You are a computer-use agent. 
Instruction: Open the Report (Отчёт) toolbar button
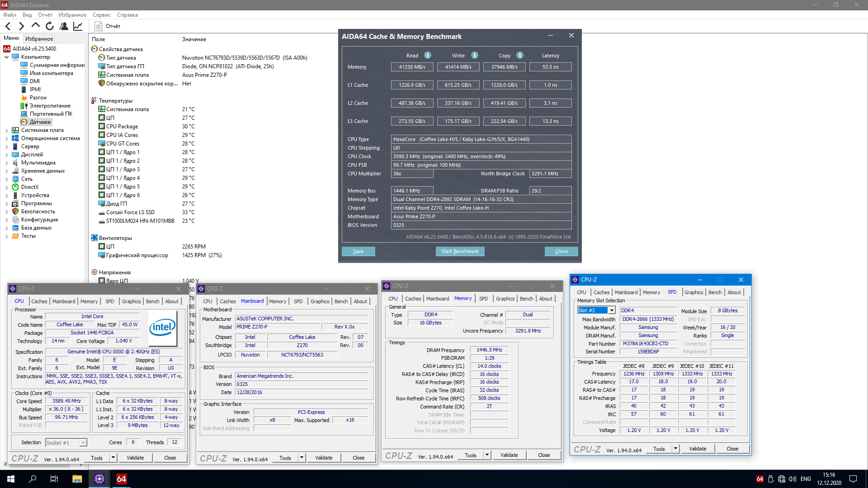pyautogui.click(x=108, y=26)
